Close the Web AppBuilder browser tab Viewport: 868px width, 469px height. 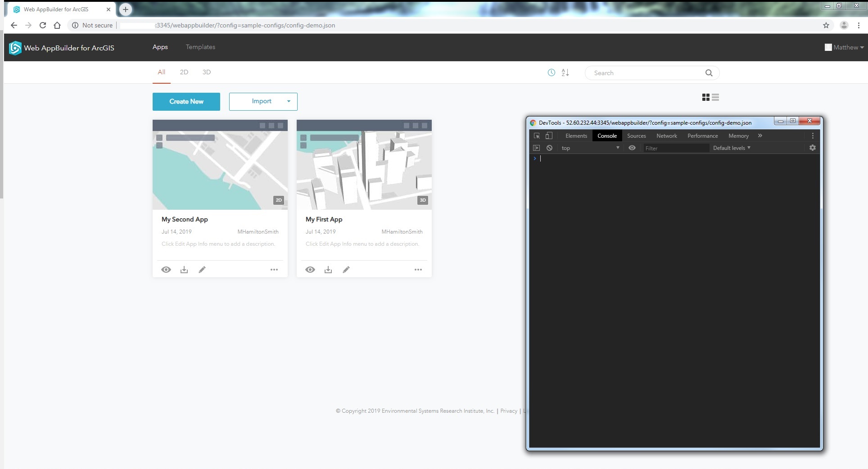pyautogui.click(x=108, y=9)
